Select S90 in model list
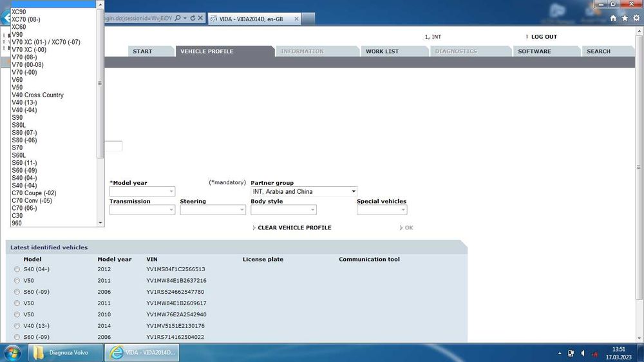Screen dimensions: 644x362 pyautogui.click(x=53, y=117)
